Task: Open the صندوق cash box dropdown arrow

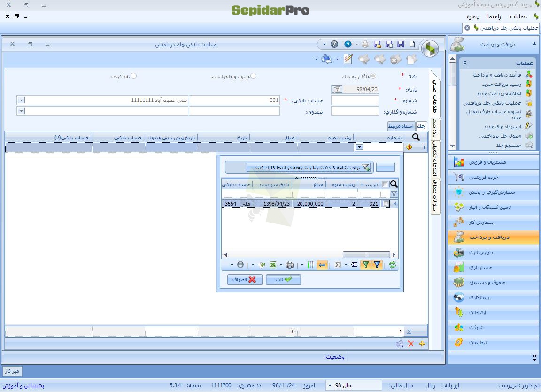Action: (x=21, y=111)
